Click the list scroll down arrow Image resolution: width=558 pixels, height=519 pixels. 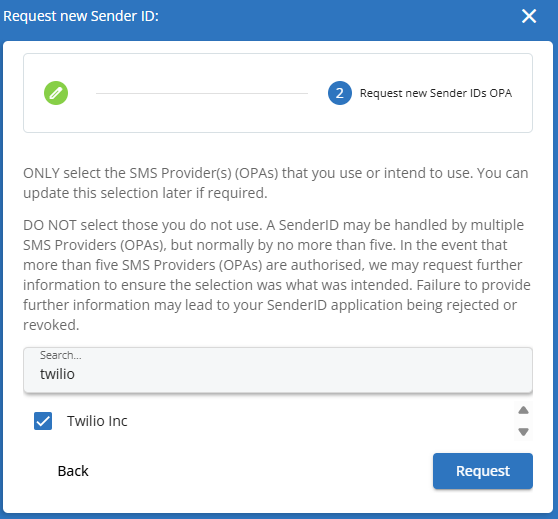click(523, 432)
